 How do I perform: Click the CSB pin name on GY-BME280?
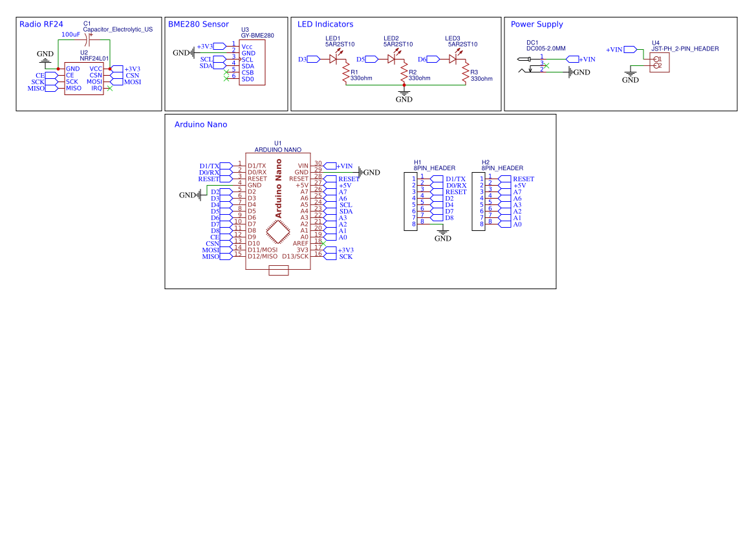coord(248,73)
